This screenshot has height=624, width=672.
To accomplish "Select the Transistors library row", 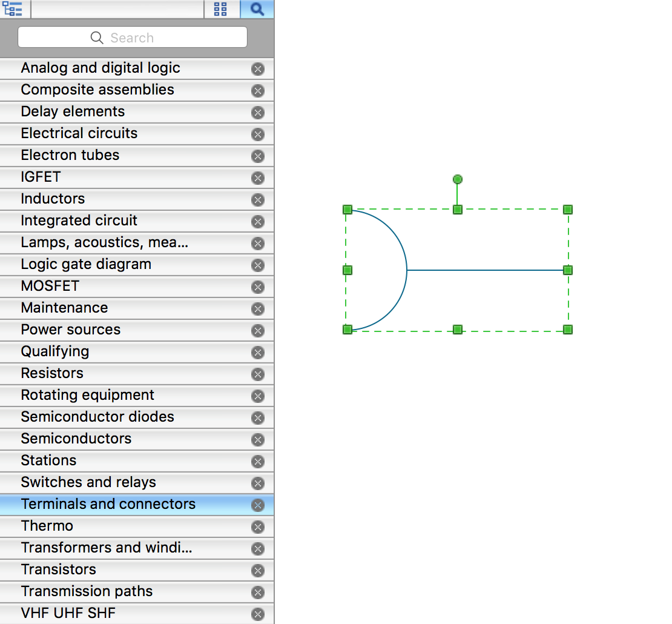I will pos(137,570).
